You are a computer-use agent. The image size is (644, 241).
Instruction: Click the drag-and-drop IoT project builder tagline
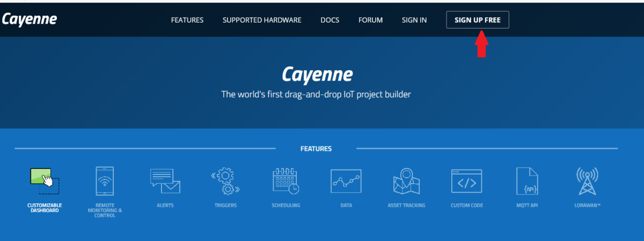(x=316, y=94)
